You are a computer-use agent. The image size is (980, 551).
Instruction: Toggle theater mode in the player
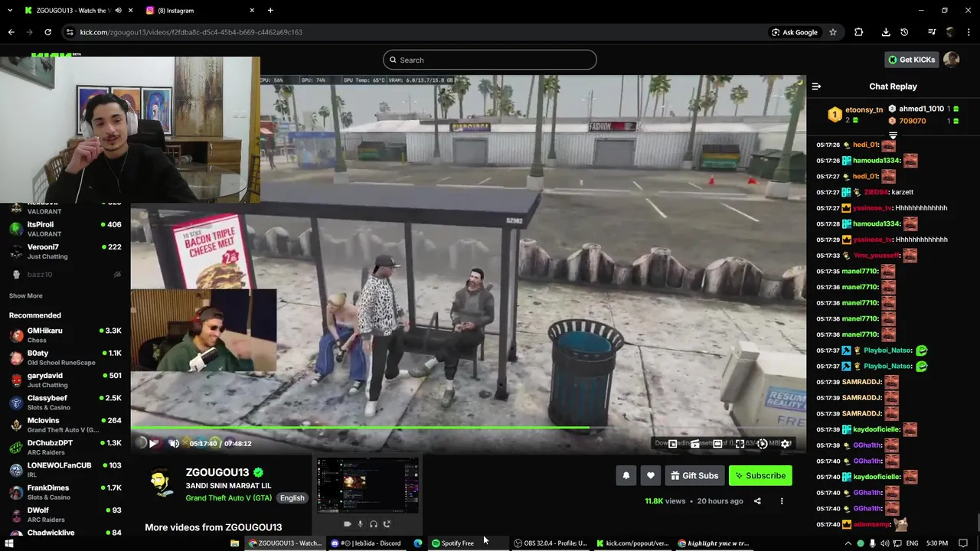coord(717,443)
